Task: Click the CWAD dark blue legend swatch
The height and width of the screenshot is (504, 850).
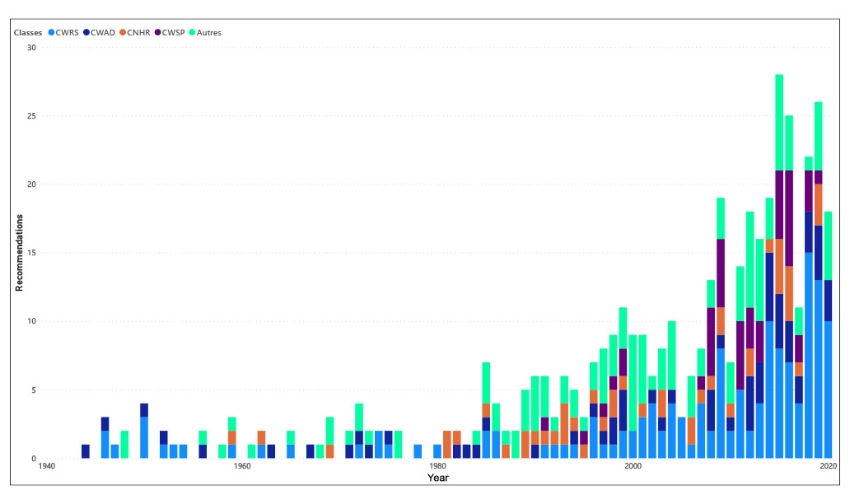Action: [86, 32]
